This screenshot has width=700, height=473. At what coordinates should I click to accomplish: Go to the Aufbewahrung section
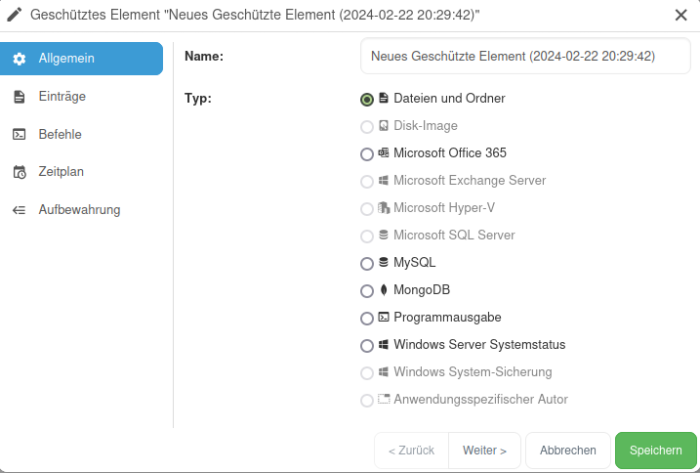pos(79,210)
